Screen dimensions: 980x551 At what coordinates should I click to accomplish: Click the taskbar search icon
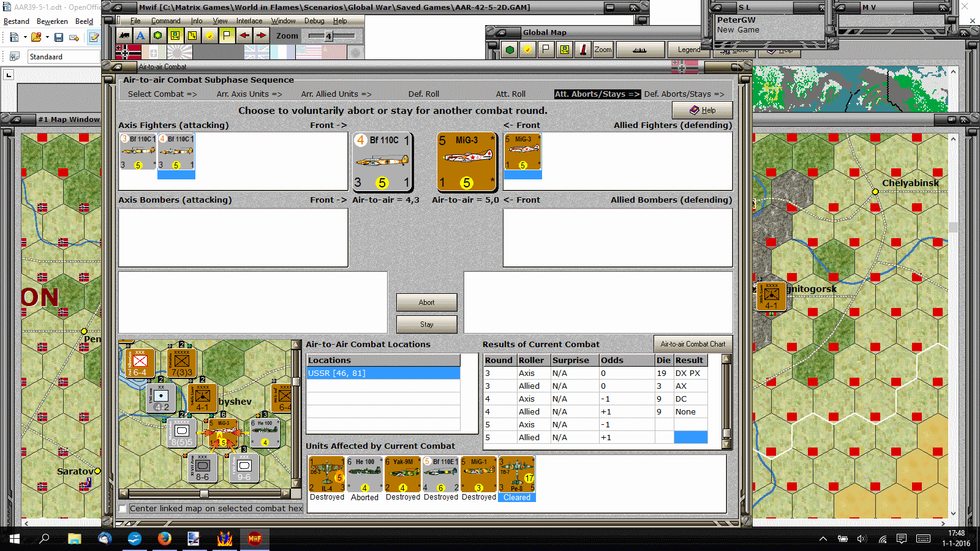pos(44,539)
